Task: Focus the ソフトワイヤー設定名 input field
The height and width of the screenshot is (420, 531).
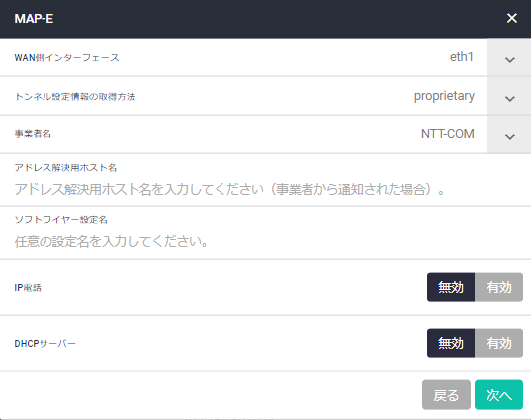Action: click(x=265, y=242)
